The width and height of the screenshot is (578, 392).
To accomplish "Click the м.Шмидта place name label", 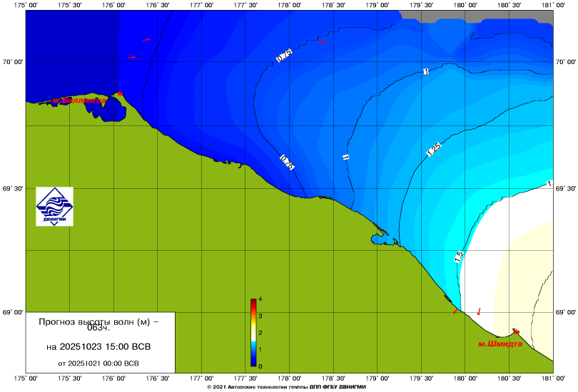I will pyautogui.click(x=500, y=344).
